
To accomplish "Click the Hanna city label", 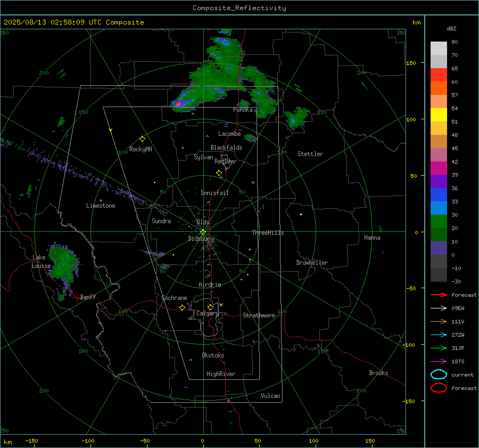I will [372, 238].
